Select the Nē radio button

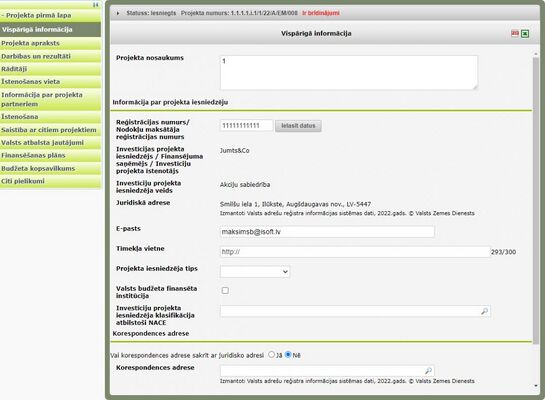[x=288, y=355]
